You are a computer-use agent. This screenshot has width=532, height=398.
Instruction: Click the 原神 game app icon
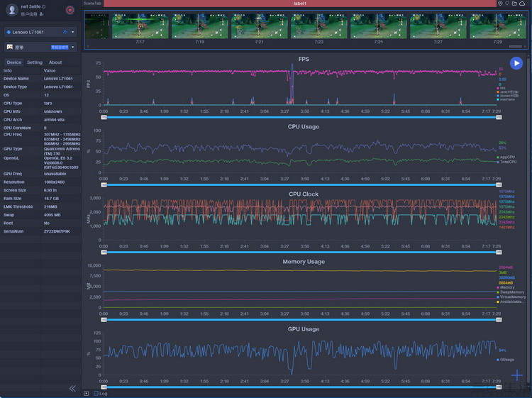tap(9, 47)
